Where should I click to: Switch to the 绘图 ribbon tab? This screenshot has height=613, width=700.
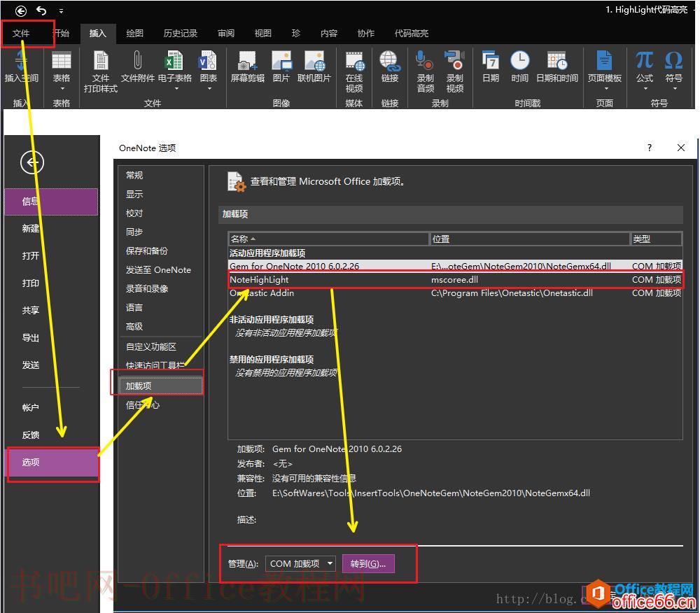[x=135, y=34]
